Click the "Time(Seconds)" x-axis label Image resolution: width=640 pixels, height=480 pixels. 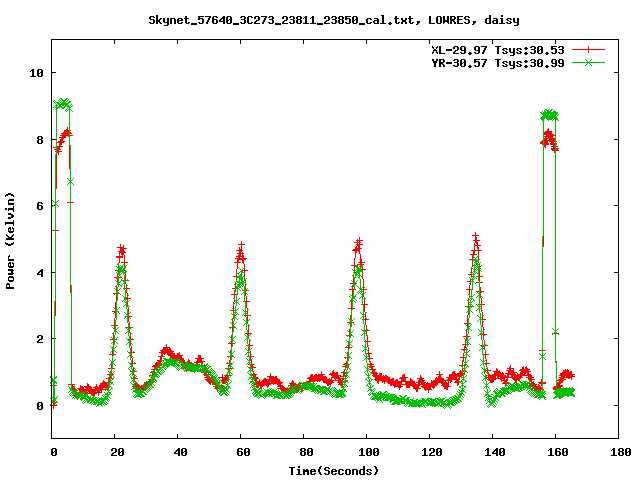[334, 471]
